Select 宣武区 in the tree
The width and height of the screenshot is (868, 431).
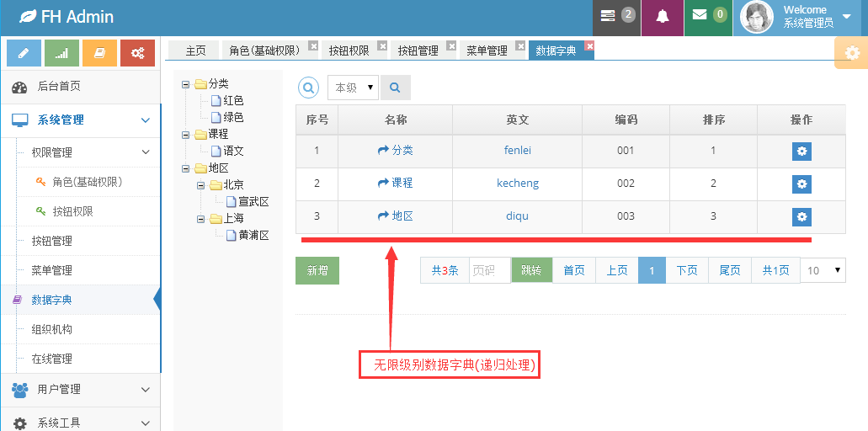pos(253,202)
